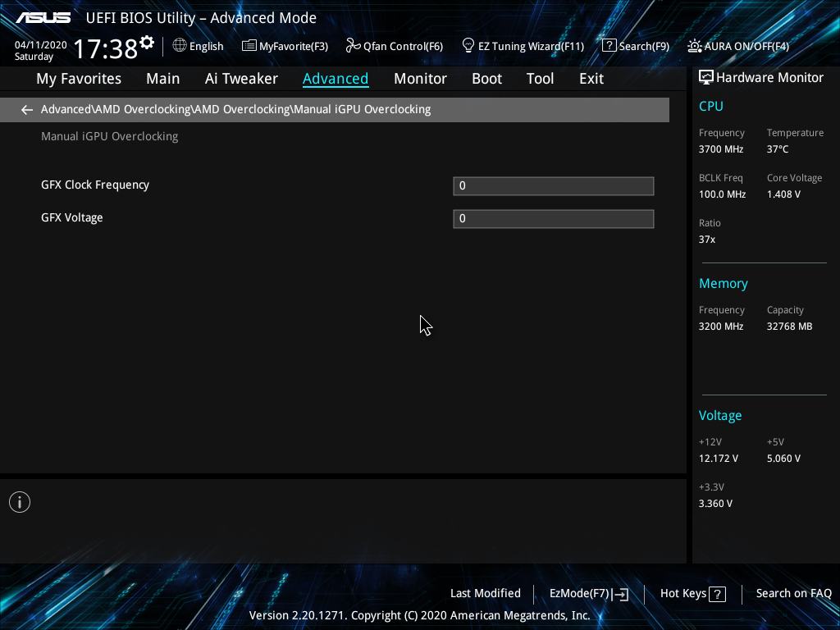The width and height of the screenshot is (840, 630).
Task: Click +3.3V value 3.360 V
Action: coord(715,503)
